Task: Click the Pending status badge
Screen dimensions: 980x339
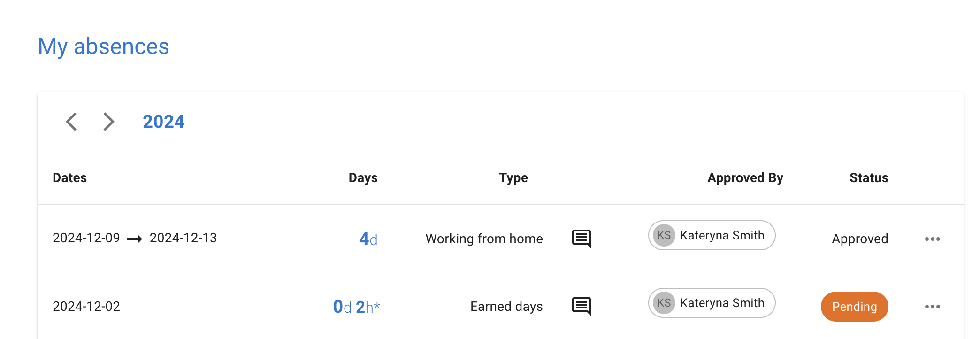Action: point(854,306)
